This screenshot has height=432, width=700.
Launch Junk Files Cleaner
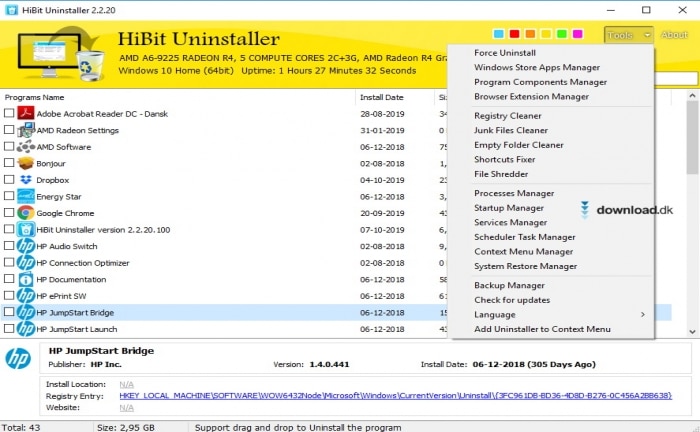[x=511, y=130]
